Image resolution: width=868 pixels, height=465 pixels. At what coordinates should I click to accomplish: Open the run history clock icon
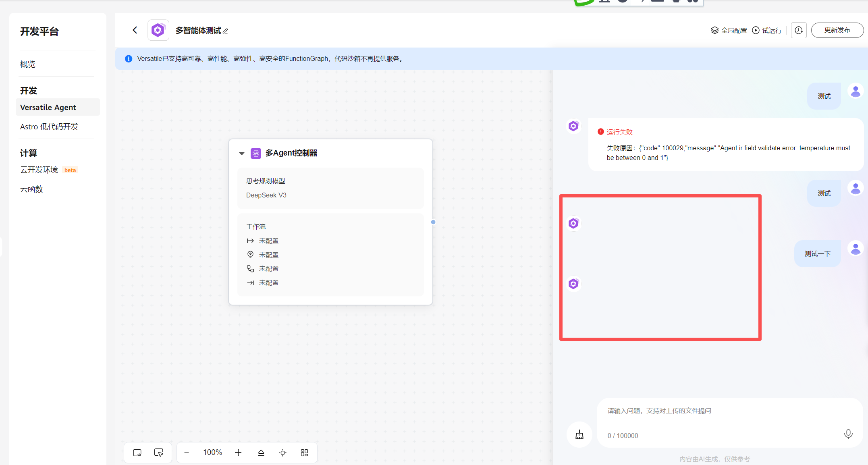coord(798,30)
